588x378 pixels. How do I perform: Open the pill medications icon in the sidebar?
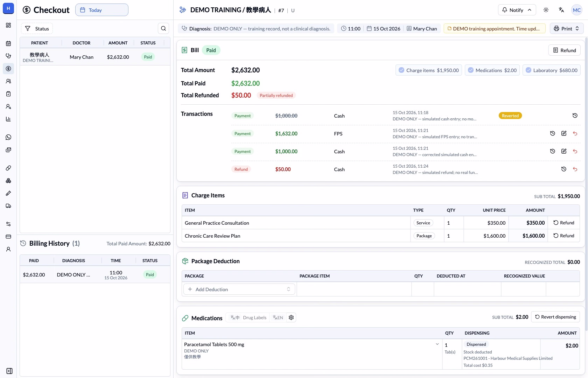8,168
